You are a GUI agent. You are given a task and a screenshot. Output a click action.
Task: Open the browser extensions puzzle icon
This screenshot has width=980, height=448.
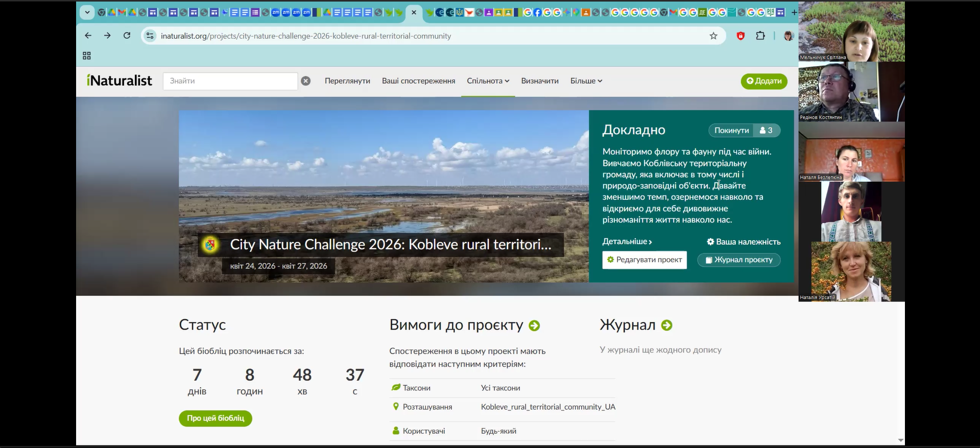(760, 36)
